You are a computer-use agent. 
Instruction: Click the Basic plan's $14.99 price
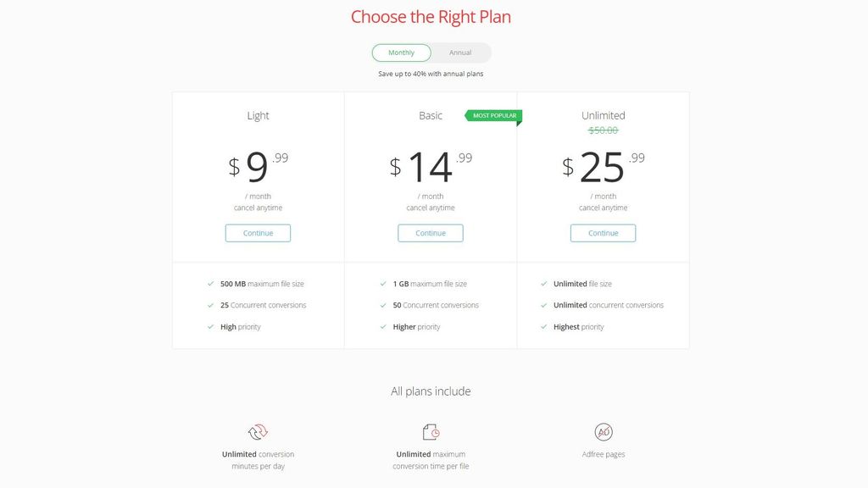(x=431, y=167)
